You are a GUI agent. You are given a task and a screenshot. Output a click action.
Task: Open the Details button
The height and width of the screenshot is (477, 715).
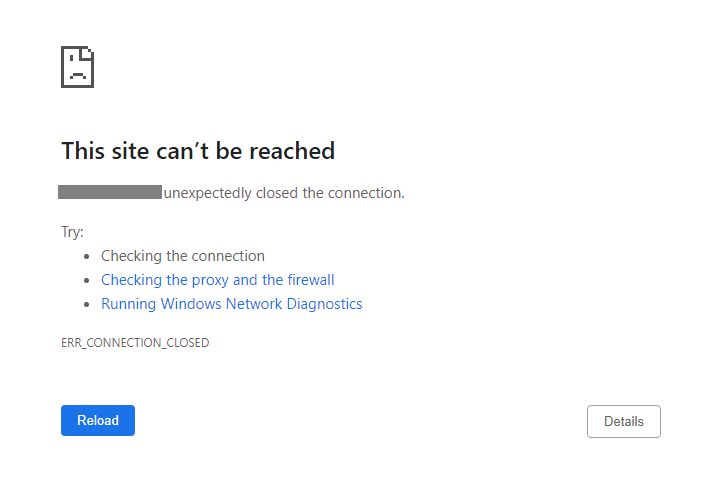tap(624, 421)
